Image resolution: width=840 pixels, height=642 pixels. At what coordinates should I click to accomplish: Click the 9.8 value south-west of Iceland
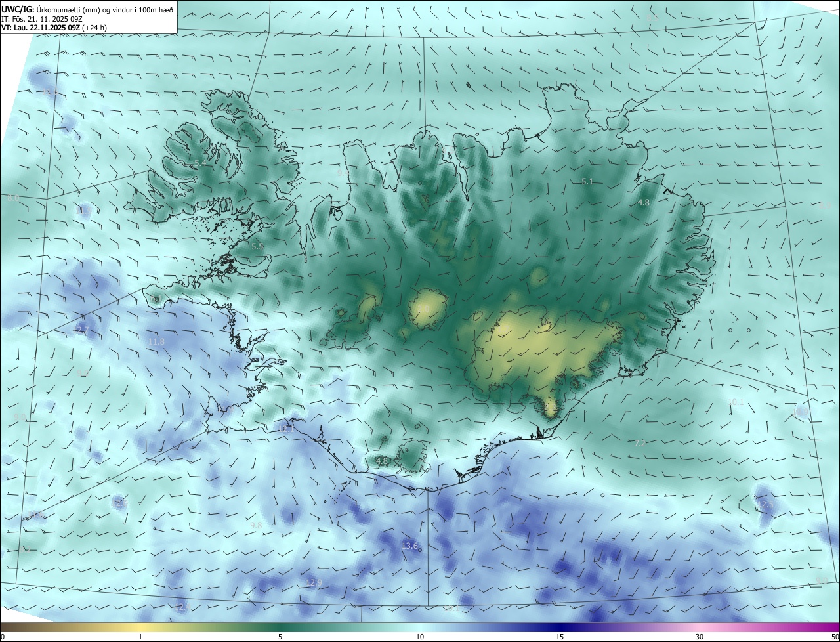[x=256, y=526]
